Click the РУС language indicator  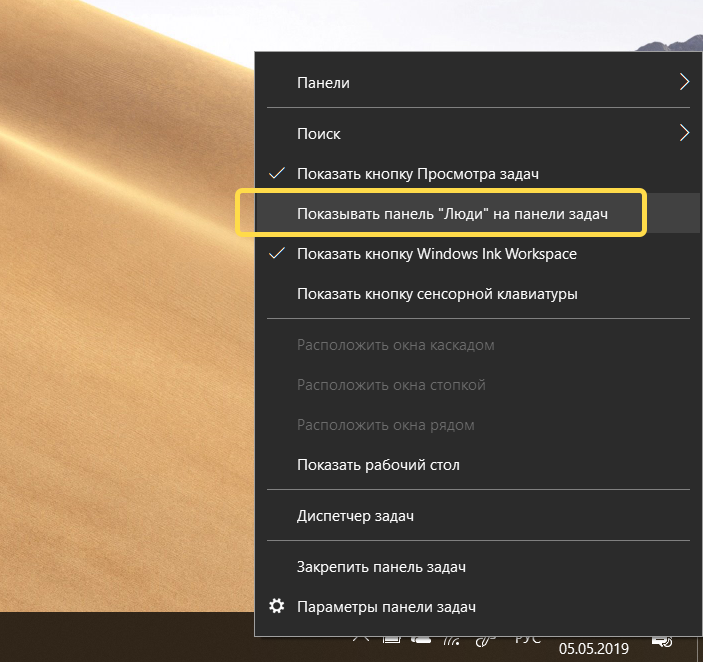pos(528,640)
